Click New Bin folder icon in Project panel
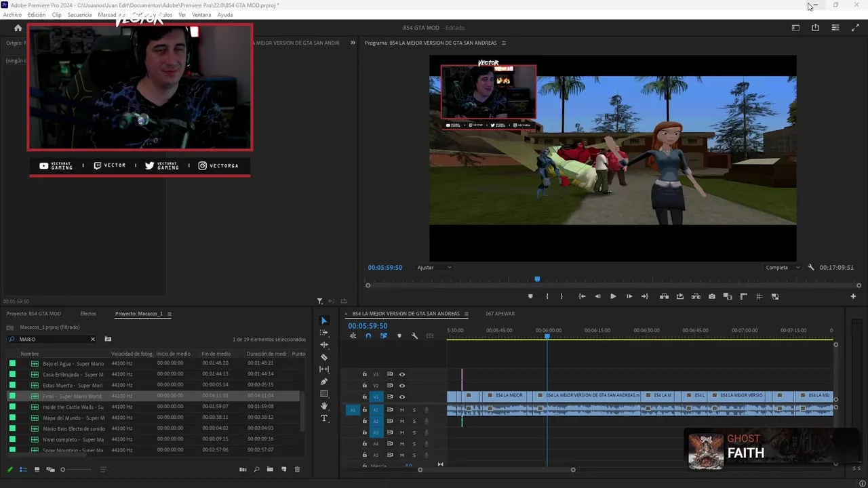 pyautogui.click(x=270, y=469)
